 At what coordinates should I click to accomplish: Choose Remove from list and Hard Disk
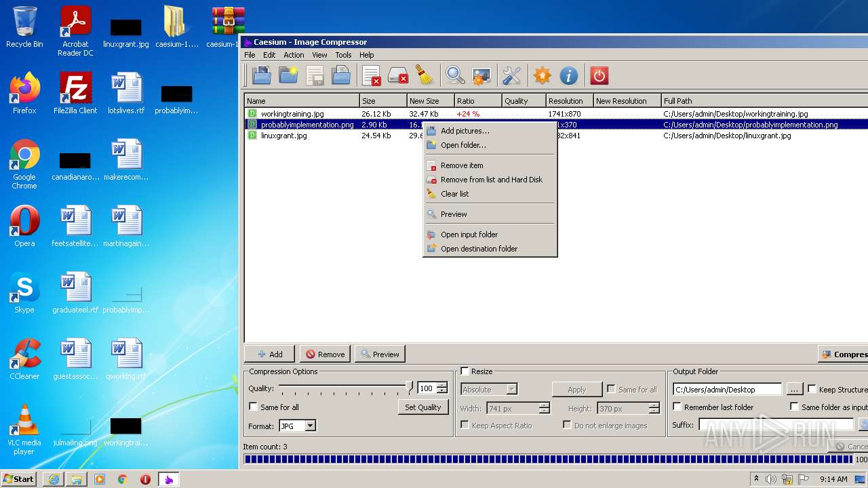pos(490,180)
